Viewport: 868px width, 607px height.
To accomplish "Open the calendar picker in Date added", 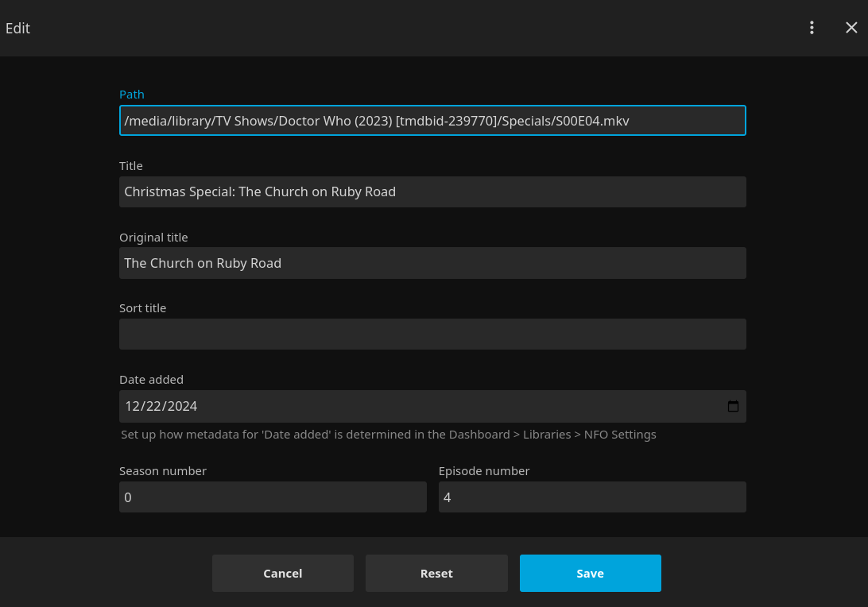I will pyautogui.click(x=733, y=406).
